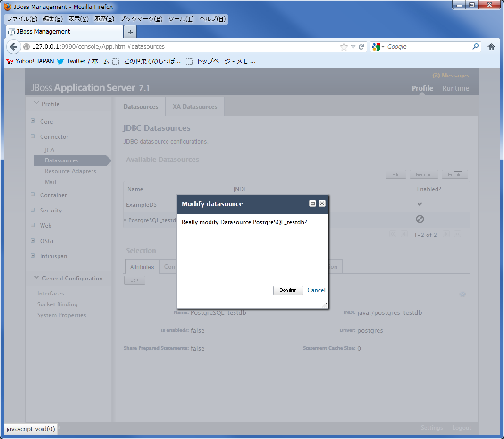
Task: Select the PostgreSQL_testdb table row
Action: (297, 220)
